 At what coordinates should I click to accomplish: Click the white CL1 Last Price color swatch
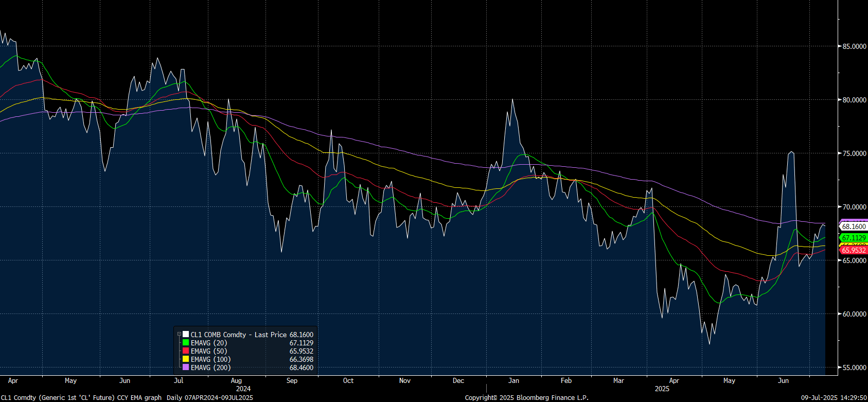(x=186, y=335)
